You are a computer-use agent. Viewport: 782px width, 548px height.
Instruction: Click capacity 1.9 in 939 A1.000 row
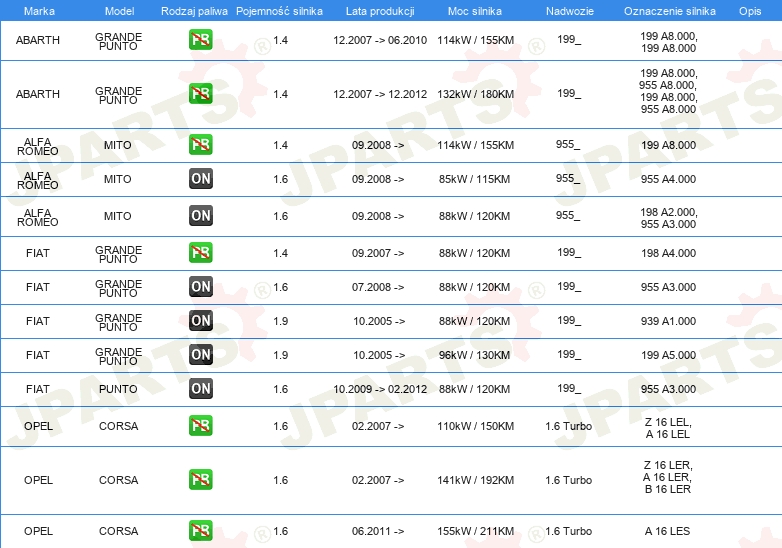coord(280,321)
